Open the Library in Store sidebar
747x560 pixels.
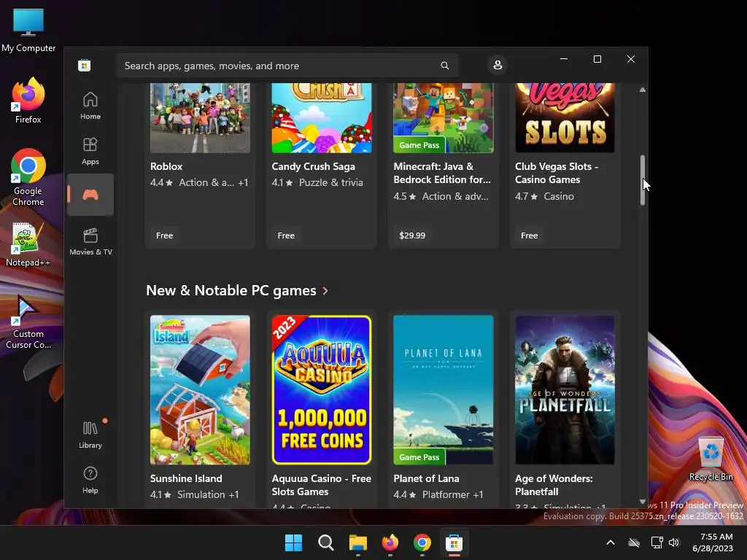90,435
